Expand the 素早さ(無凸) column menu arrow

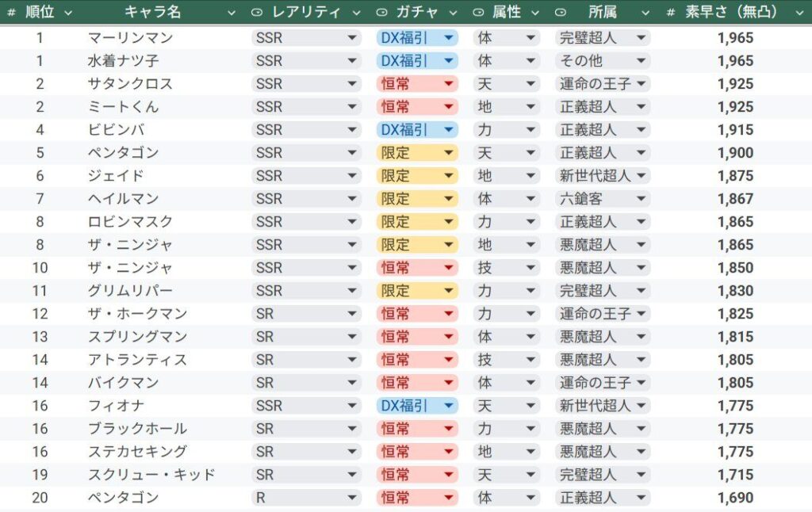point(799,13)
